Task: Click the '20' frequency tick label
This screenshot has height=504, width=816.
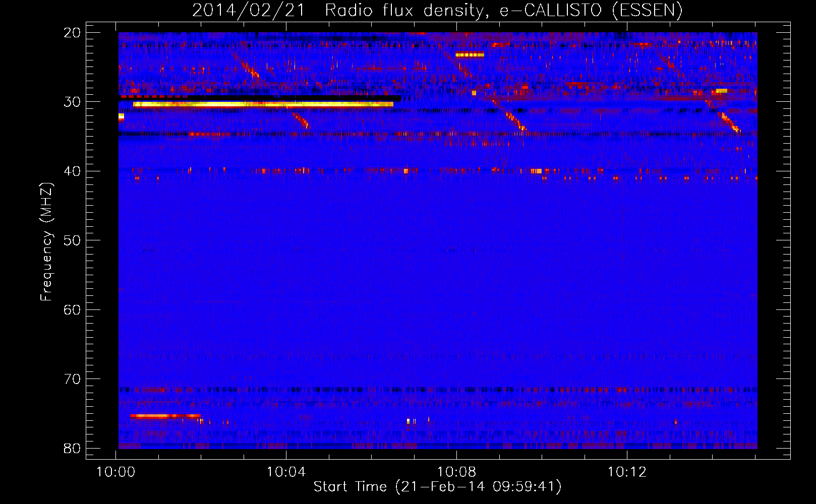Action: pos(72,33)
